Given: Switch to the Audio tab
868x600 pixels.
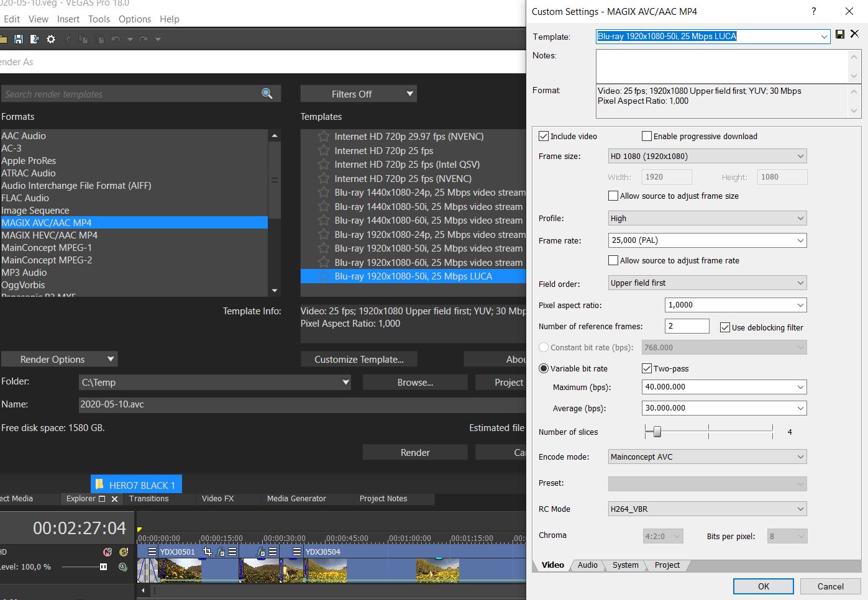Looking at the screenshot, I should coord(587,565).
